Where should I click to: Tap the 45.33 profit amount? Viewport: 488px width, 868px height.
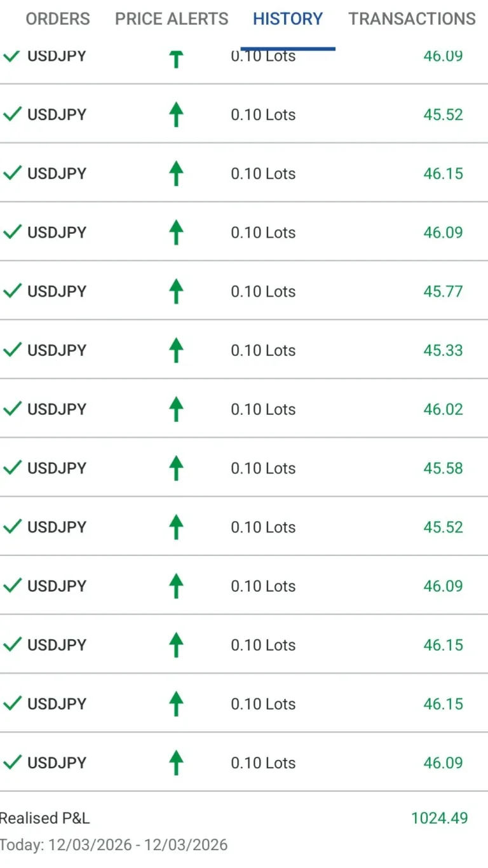443,351
